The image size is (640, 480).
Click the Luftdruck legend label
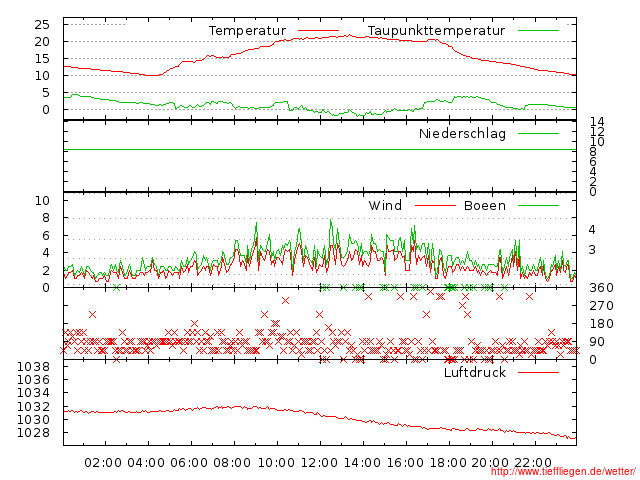click(475, 372)
